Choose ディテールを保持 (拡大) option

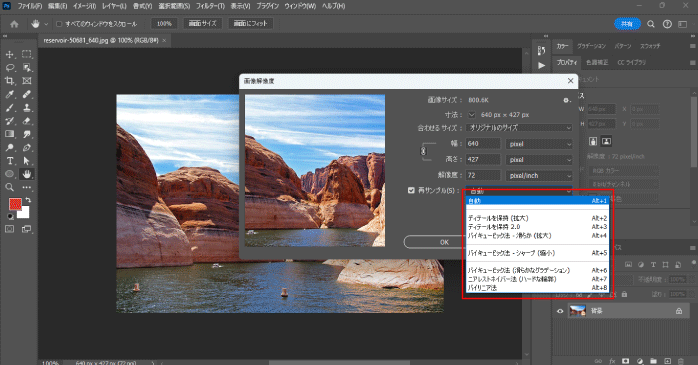pos(537,218)
